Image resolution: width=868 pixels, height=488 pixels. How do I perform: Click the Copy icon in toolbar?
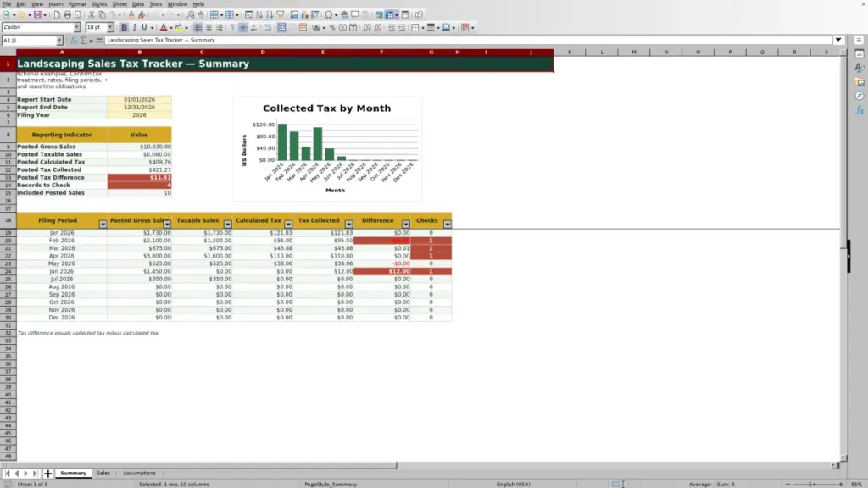(102, 15)
